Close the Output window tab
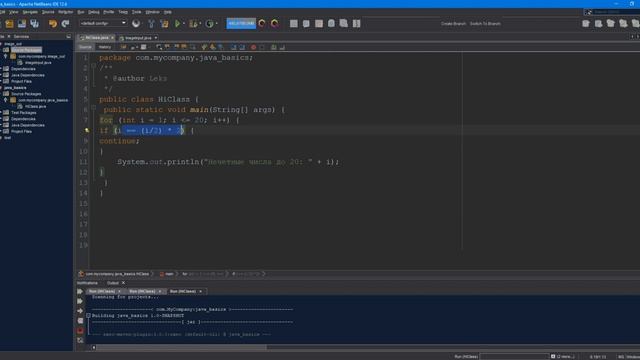 point(123,283)
